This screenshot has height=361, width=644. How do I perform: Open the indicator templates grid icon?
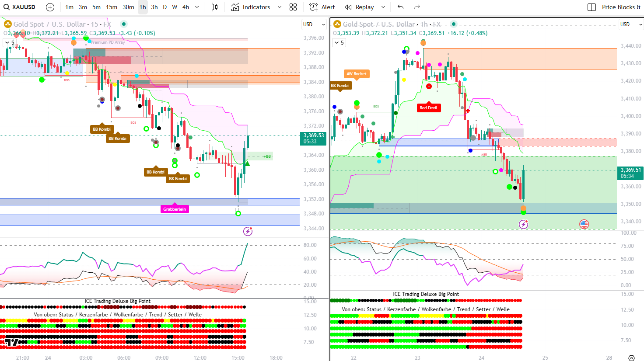[293, 7]
